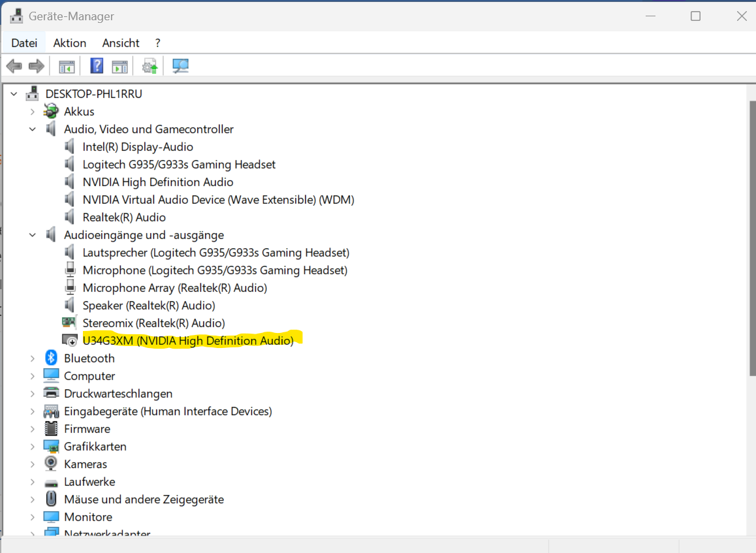
Task: Click the Stereomix sound card icon
Action: click(69, 322)
